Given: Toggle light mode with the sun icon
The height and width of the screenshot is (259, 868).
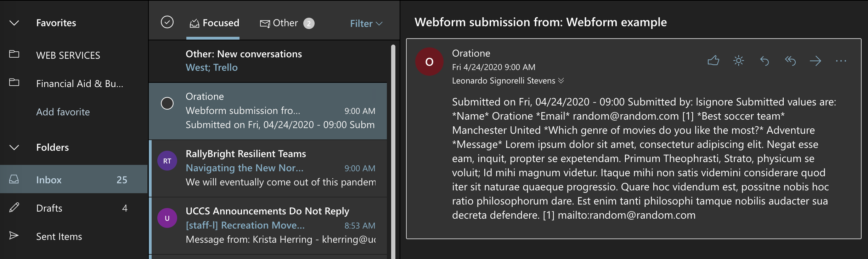Looking at the screenshot, I should click(x=739, y=61).
